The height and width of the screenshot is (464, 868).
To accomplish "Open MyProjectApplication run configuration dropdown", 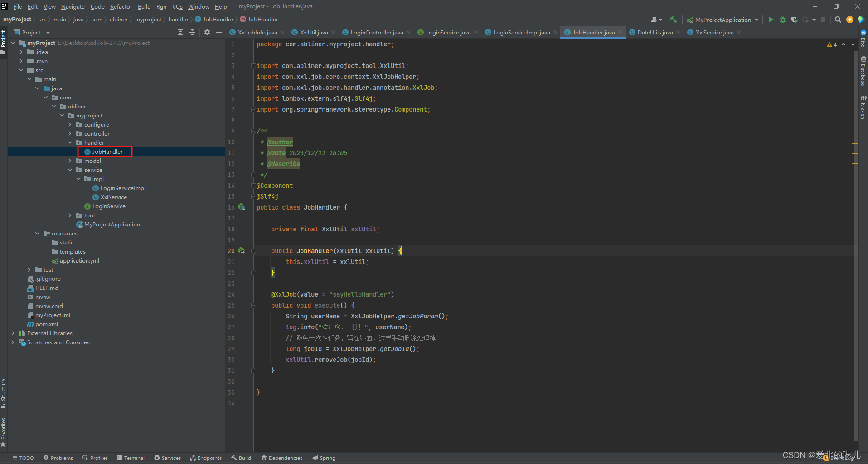I will pyautogui.click(x=723, y=20).
